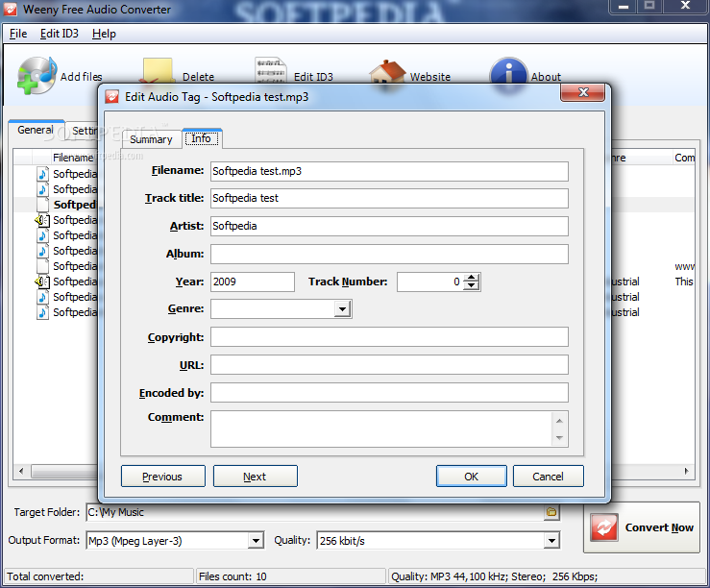
Task: Click the Album field
Action: pos(389,254)
